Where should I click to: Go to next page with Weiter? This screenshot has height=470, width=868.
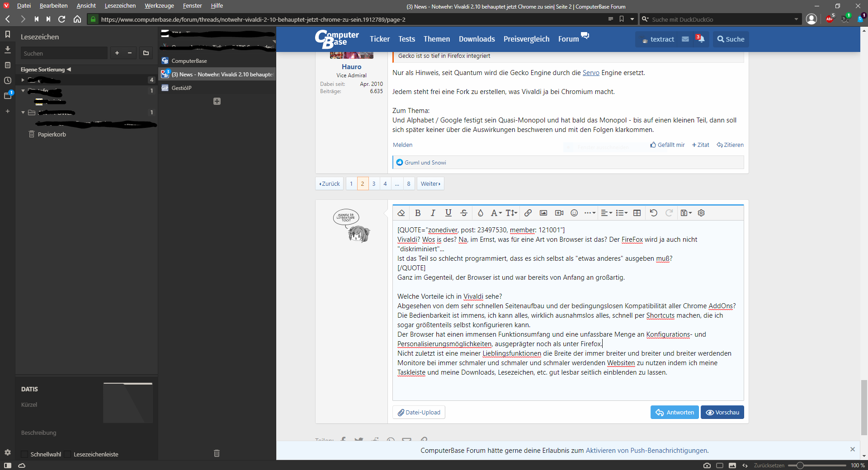(x=430, y=183)
